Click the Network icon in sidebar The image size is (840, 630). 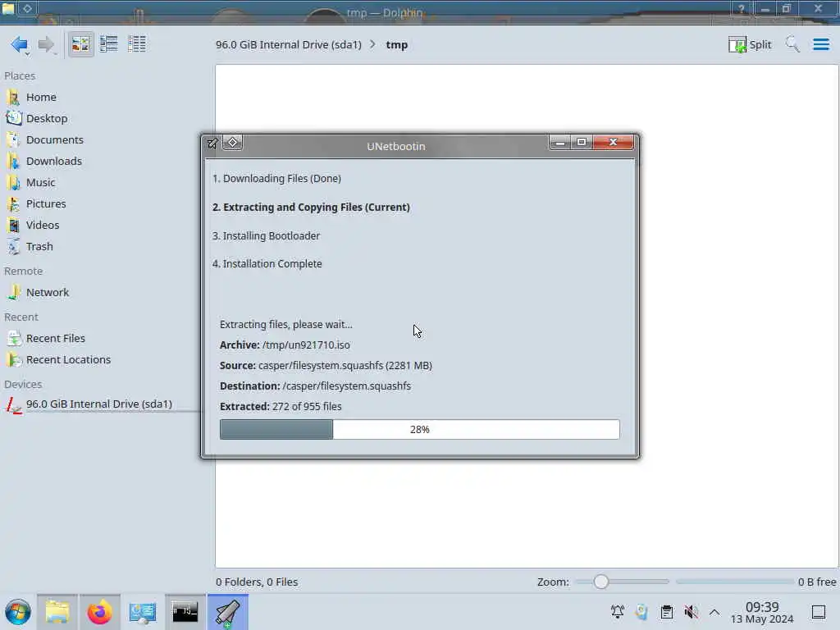click(x=13, y=293)
